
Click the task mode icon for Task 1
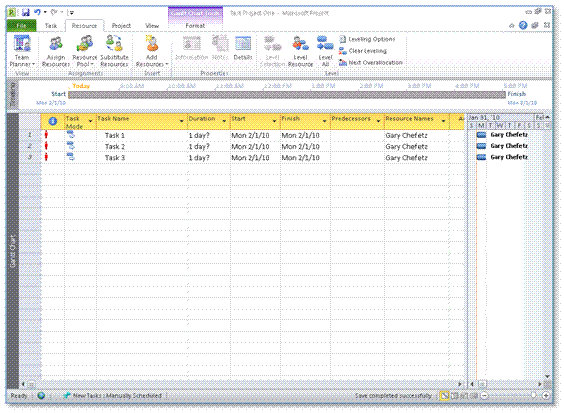coord(71,135)
